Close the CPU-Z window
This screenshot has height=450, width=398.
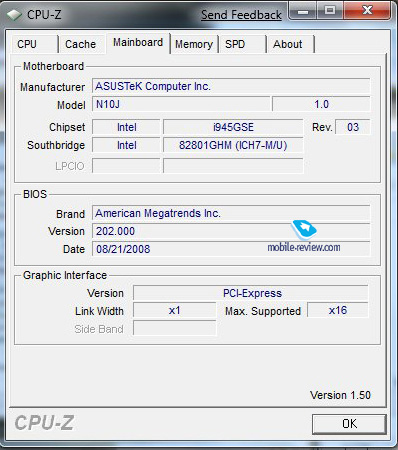[x=367, y=11]
